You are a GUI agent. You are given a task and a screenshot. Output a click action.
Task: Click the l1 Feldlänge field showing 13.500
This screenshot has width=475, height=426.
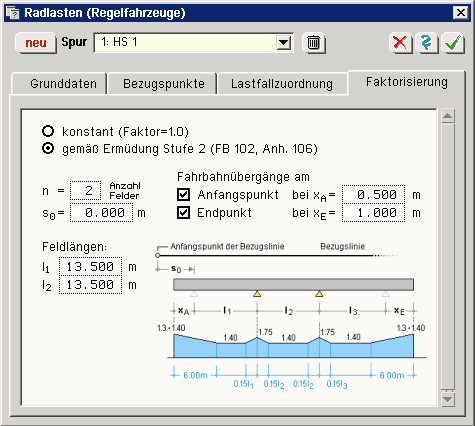[x=90, y=267]
